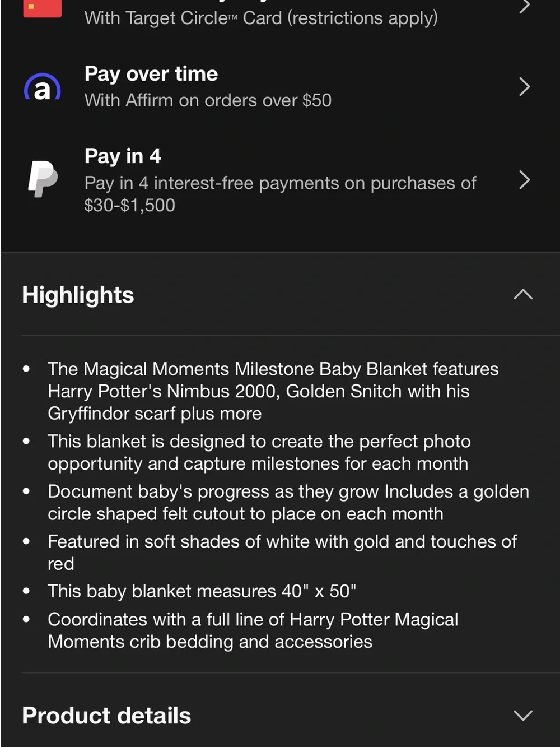Open the Pay in 4 chevron arrow

524,180
